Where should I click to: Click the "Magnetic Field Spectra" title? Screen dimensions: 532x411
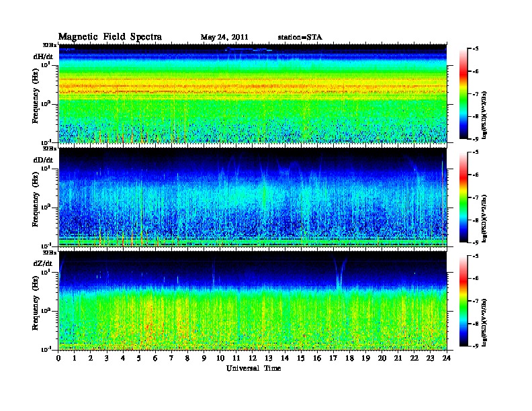click(x=110, y=37)
